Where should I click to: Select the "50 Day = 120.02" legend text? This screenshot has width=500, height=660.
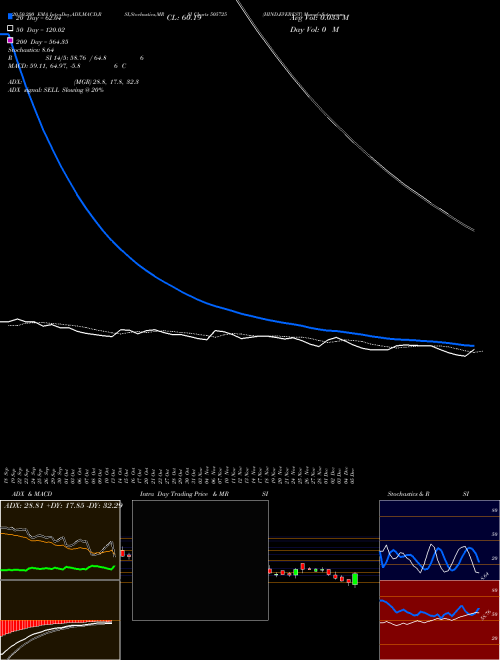[40, 30]
